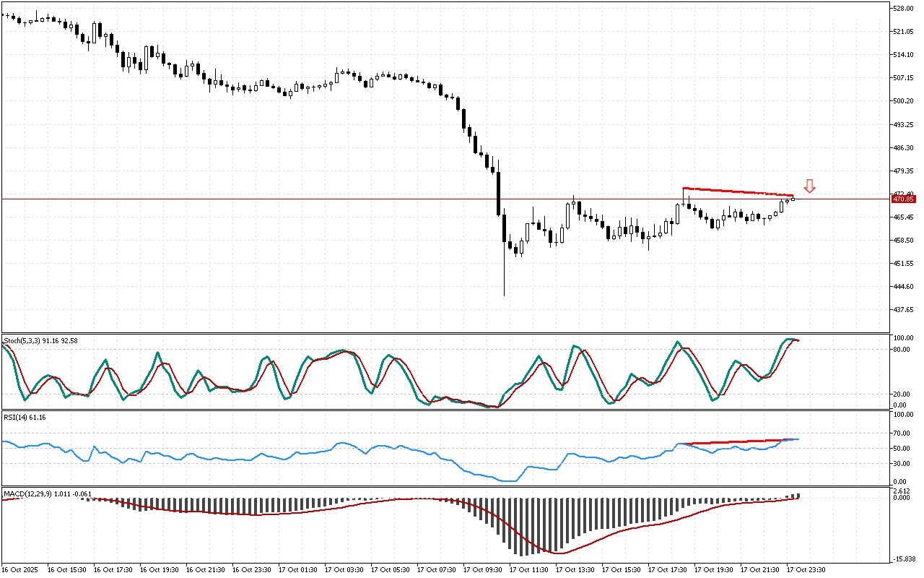The width and height of the screenshot is (924, 578).
Task: Click the 470.85 current price label
Action: [x=903, y=199]
